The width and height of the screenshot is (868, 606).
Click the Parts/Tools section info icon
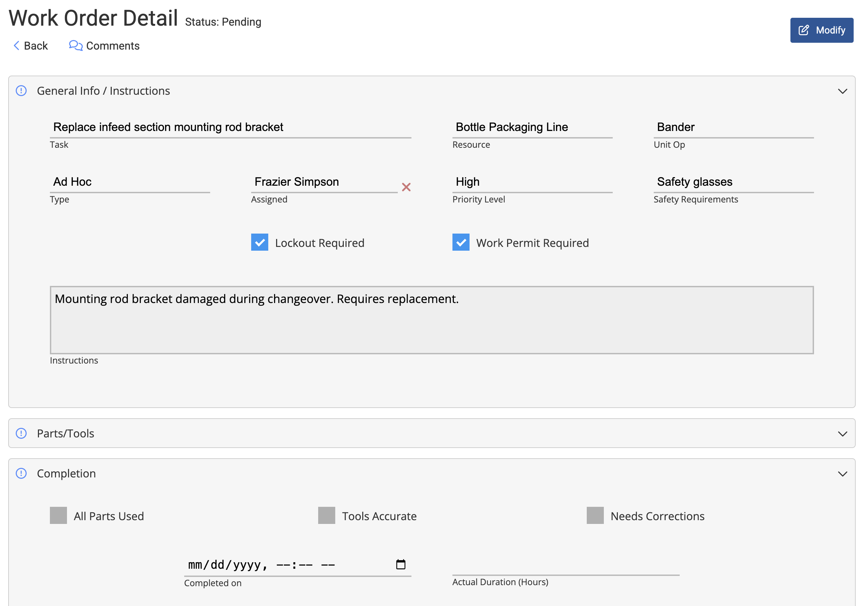point(21,433)
